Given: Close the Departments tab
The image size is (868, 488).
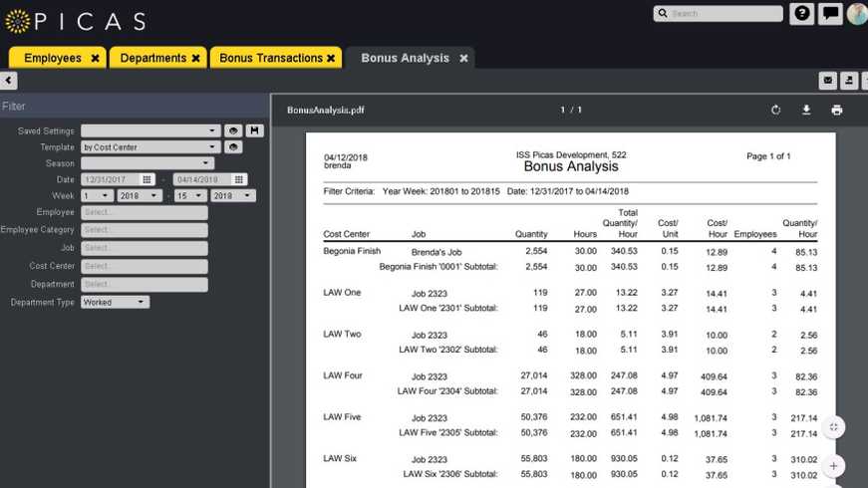Looking at the screenshot, I should tap(196, 58).
